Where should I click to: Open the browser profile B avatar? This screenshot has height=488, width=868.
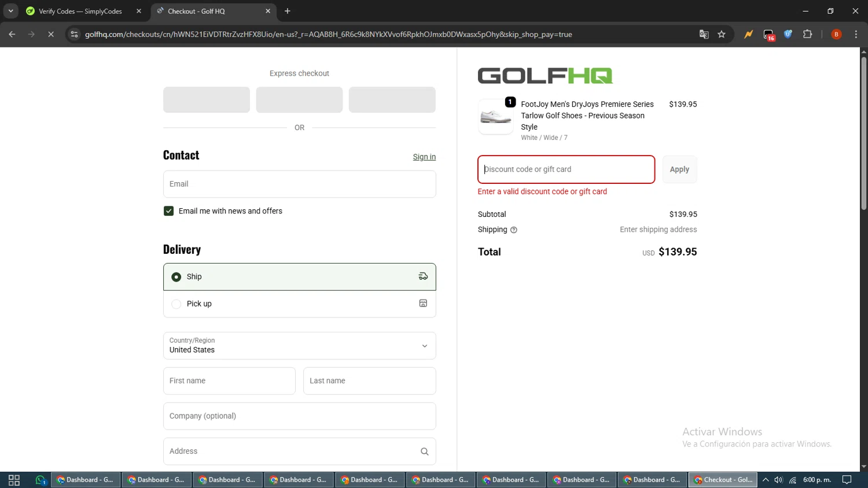pyautogui.click(x=836, y=35)
